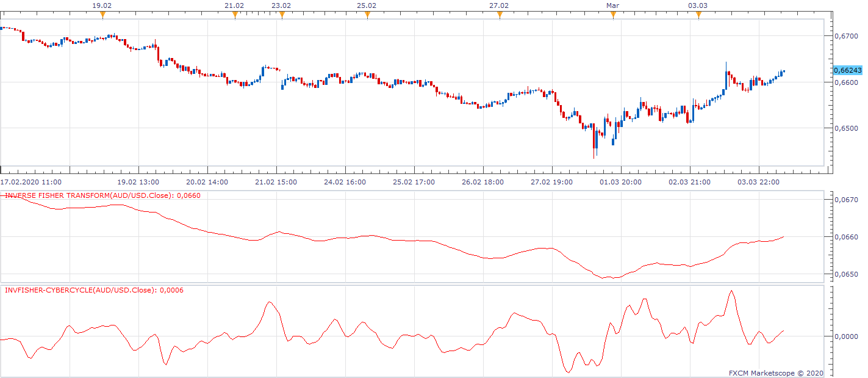
Task: Click the Mar orange date marker
Action: click(613, 15)
